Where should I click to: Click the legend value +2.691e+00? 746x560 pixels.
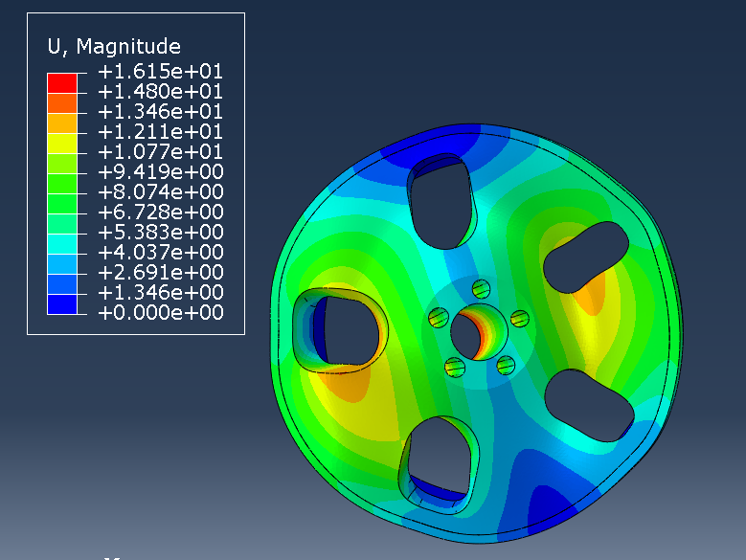click(x=160, y=273)
